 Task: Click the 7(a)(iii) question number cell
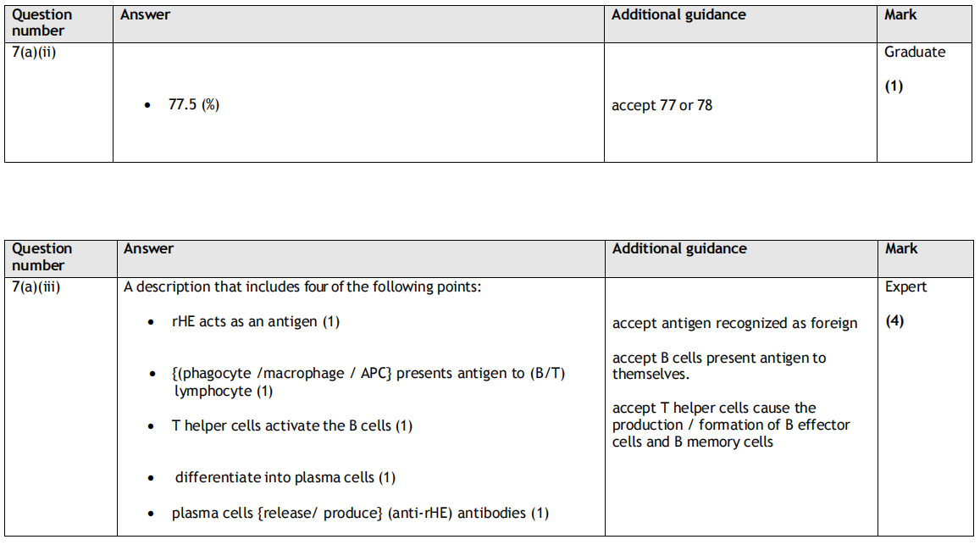(x=36, y=286)
